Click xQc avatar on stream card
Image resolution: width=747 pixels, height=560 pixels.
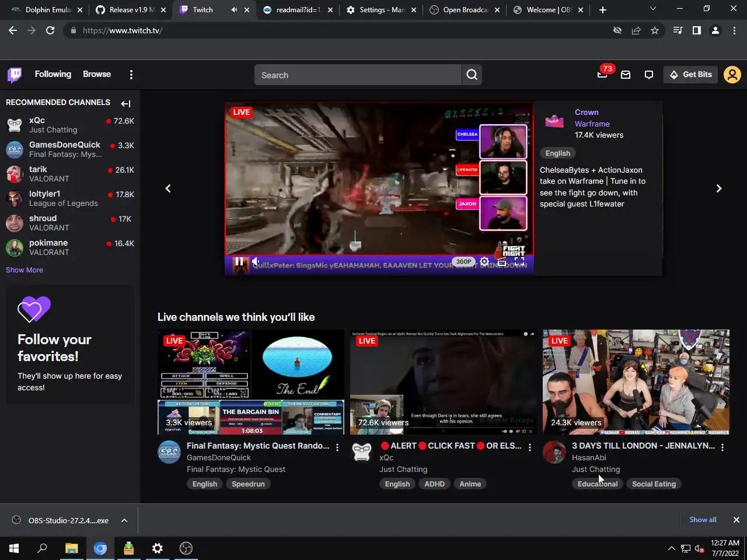pos(362,452)
